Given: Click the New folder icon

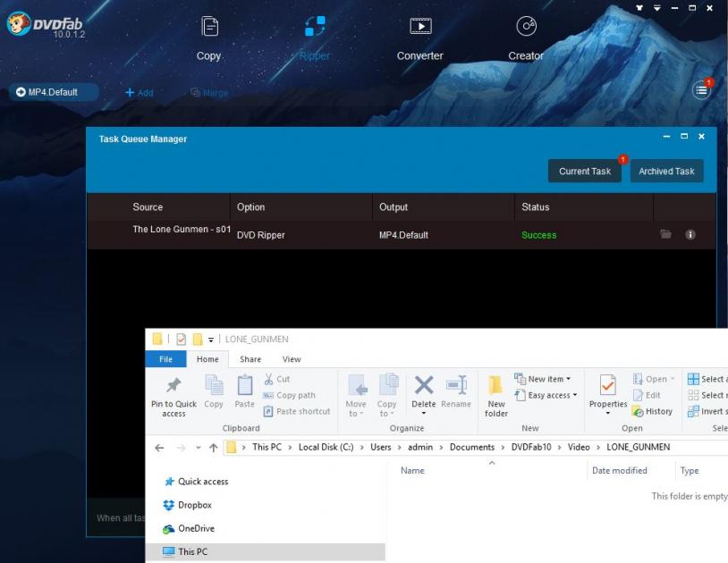Looking at the screenshot, I should (496, 394).
